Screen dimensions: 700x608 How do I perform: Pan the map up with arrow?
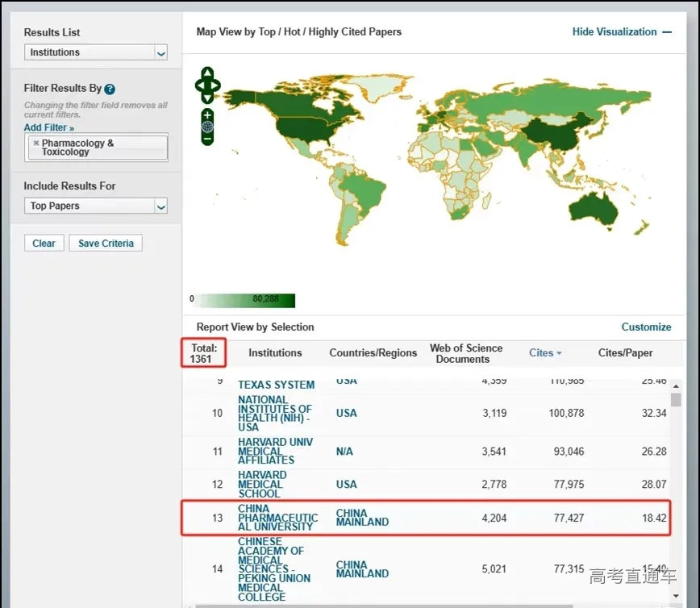(x=207, y=73)
